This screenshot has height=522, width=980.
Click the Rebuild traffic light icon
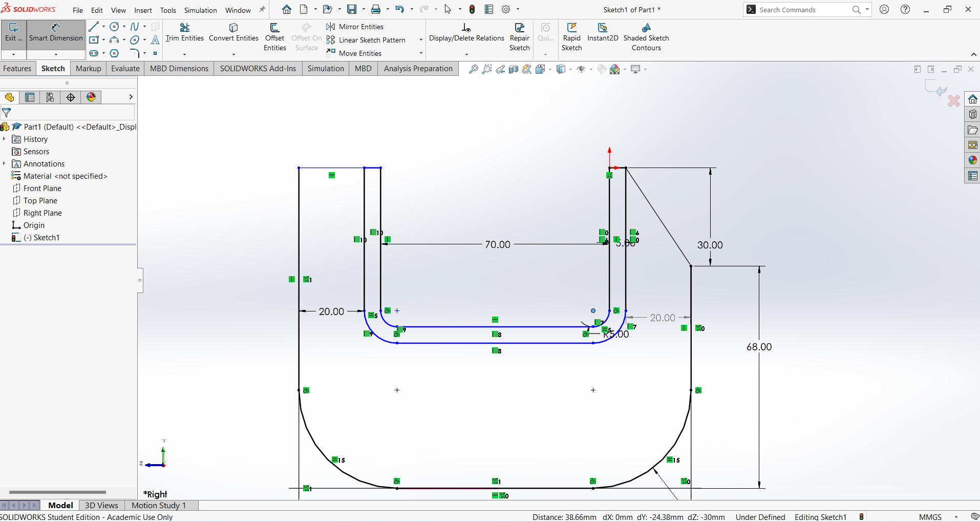click(472, 9)
